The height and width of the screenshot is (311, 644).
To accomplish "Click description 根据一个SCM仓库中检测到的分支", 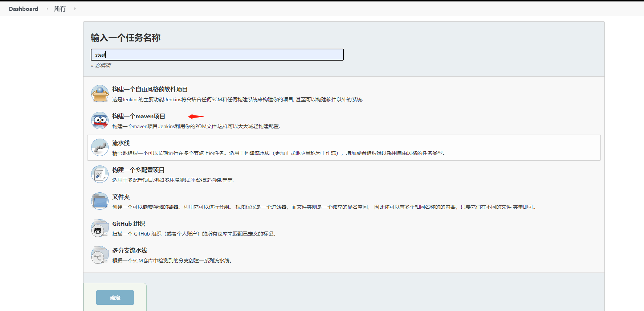I will tap(172, 261).
